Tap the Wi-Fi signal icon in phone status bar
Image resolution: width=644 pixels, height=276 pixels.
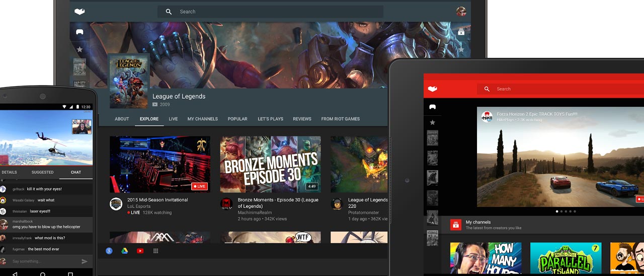[64, 107]
